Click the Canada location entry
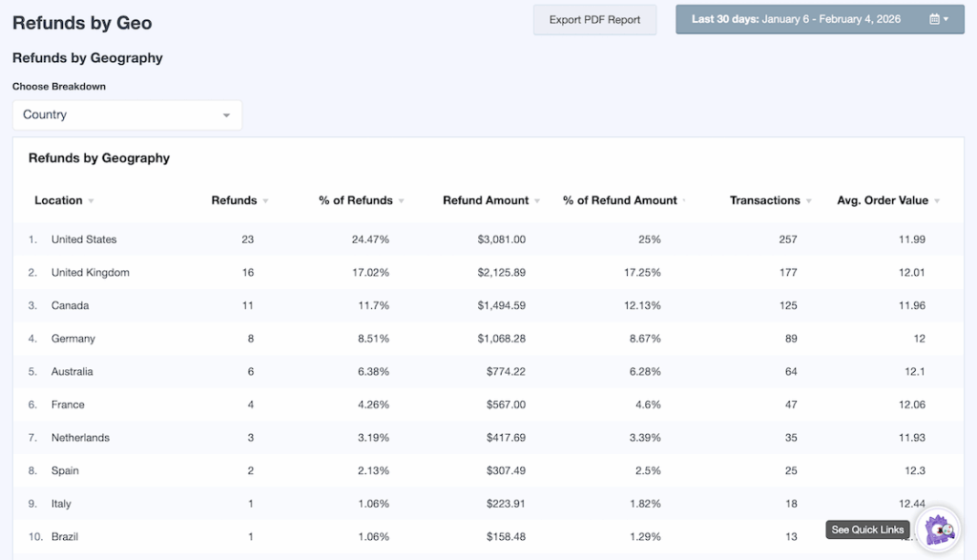Viewport: 977px width, 560px height. (70, 306)
